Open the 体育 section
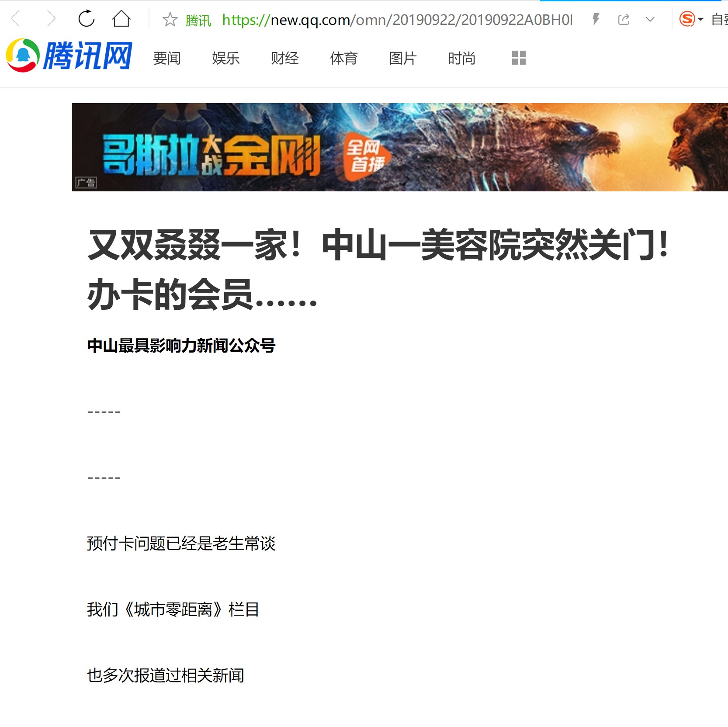 (x=344, y=58)
